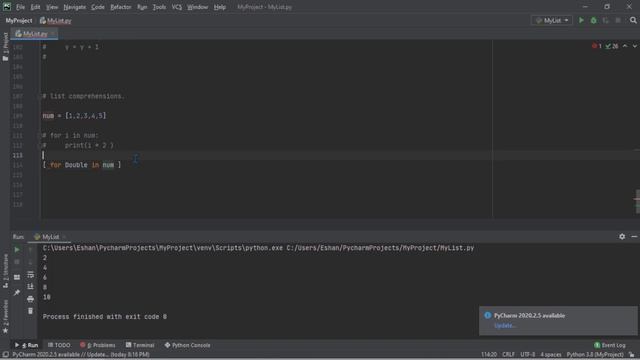Open the Event Log
The width and height of the screenshot is (640, 360).
tap(610, 345)
